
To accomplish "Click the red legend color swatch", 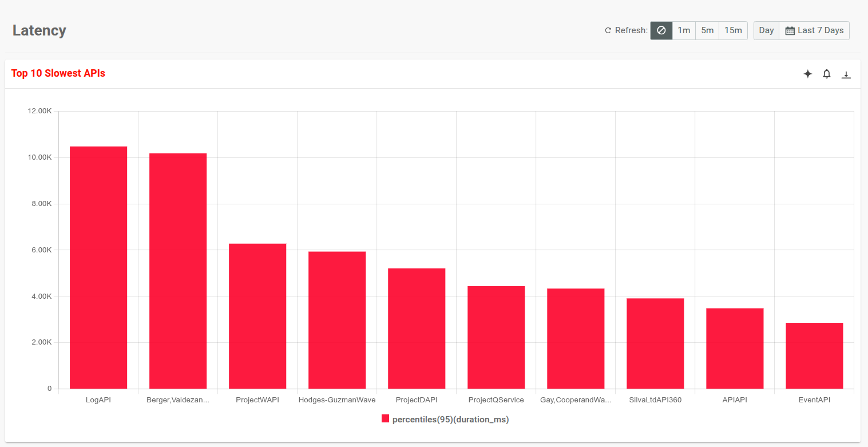I will 385,418.
